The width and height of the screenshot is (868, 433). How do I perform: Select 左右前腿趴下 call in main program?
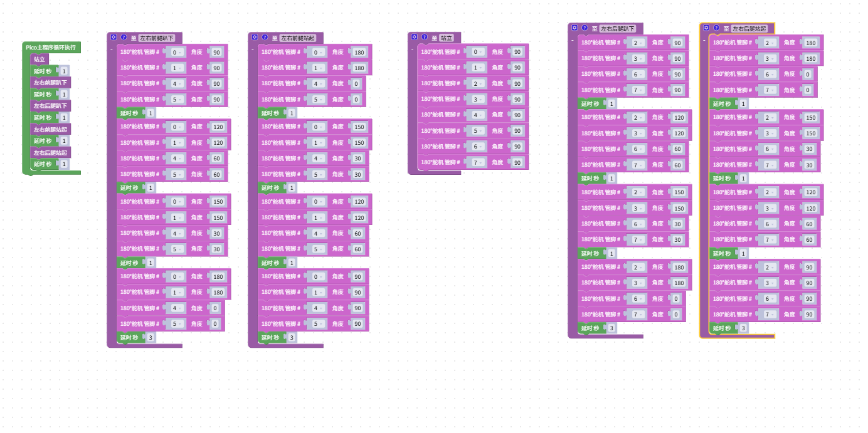click(x=50, y=82)
